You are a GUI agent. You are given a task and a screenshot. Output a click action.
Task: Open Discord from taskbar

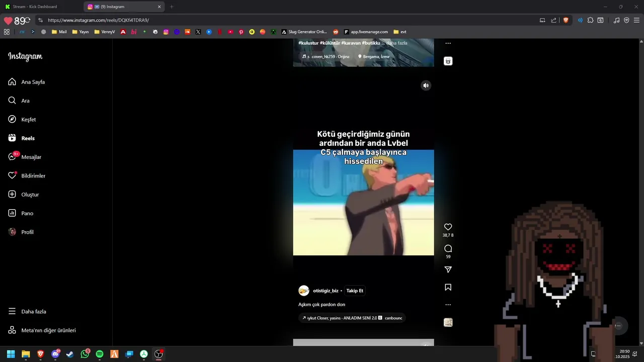(x=55, y=354)
